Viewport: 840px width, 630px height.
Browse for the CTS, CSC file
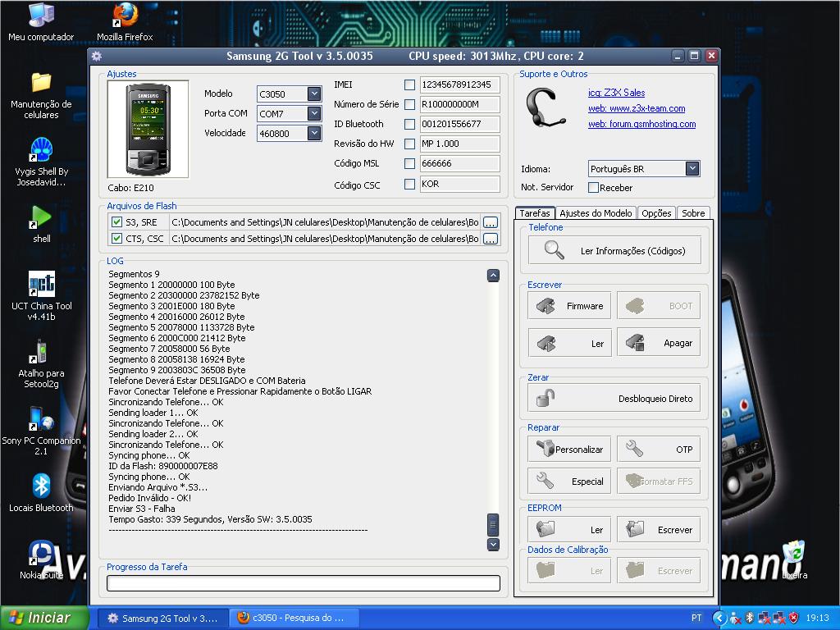pos(491,239)
